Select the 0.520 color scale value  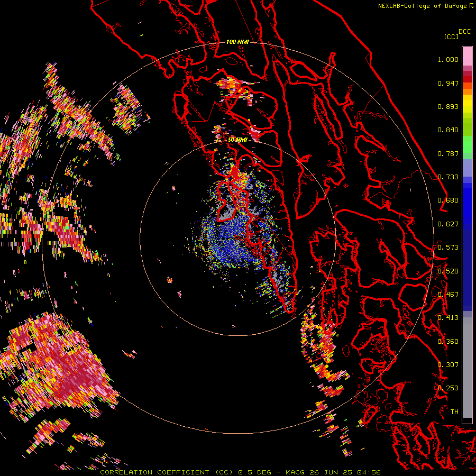(448, 271)
